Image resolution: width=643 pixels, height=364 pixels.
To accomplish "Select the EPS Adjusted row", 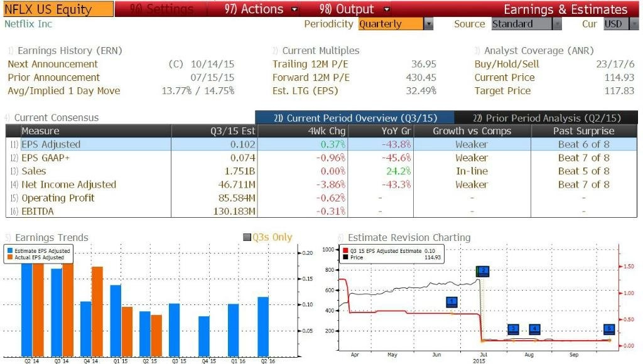I will (x=321, y=144).
